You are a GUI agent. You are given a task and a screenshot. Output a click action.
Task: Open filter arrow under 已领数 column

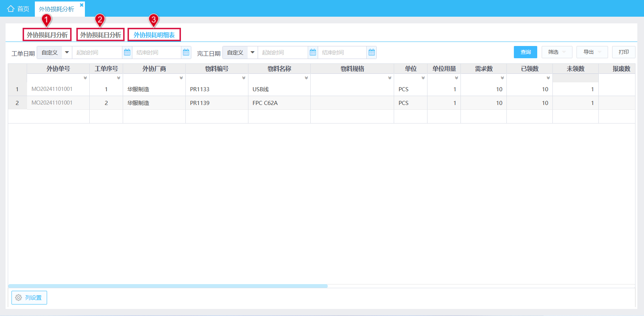coord(548,78)
